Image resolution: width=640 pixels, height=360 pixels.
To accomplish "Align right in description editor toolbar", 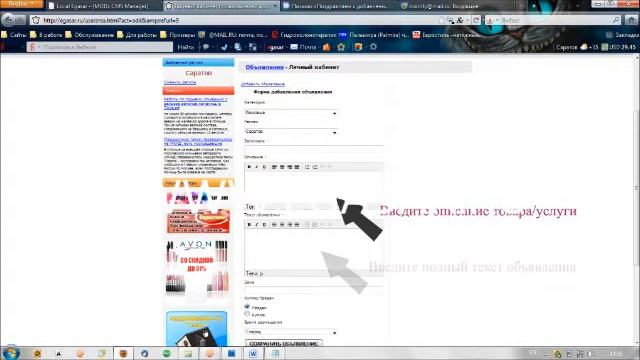I will tap(289, 167).
